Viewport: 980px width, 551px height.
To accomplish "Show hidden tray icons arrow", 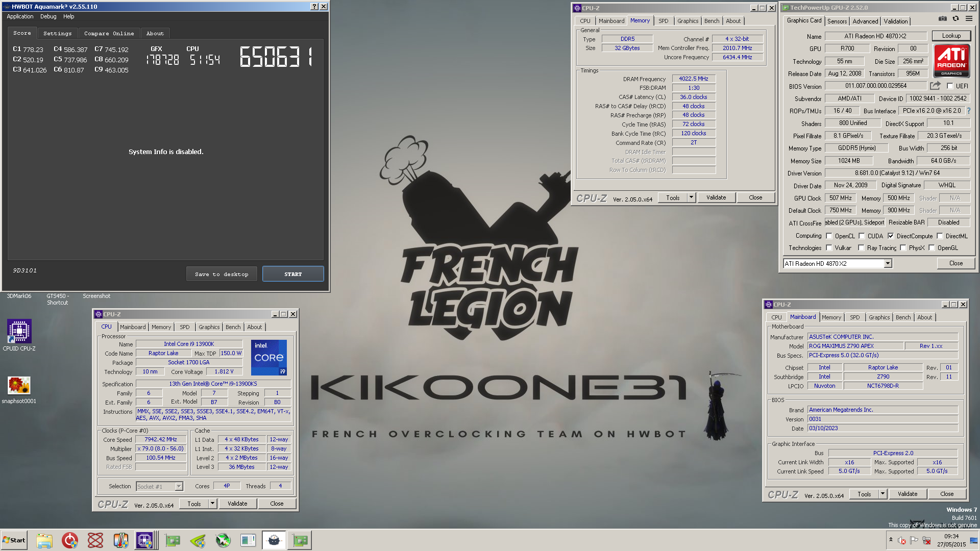I will coord(891,540).
